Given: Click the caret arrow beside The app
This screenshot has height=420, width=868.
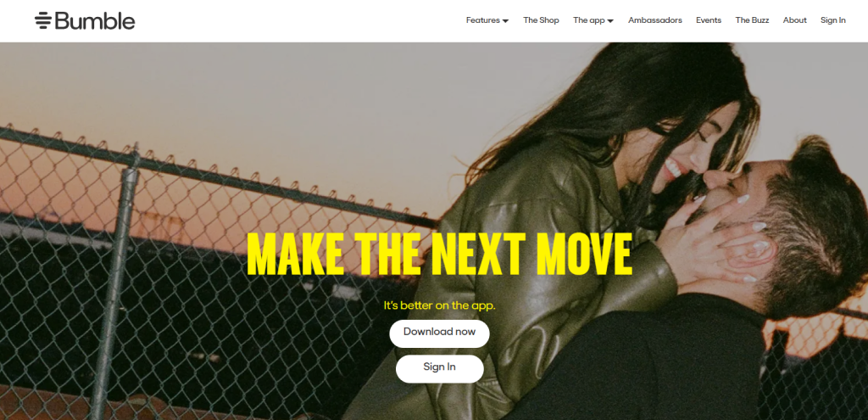Looking at the screenshot, I should (x=610, y=21).
